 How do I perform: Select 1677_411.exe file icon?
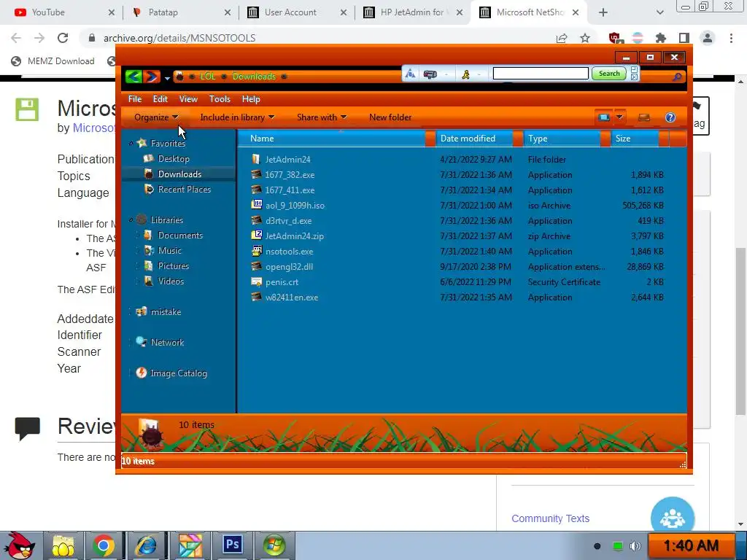256,190
